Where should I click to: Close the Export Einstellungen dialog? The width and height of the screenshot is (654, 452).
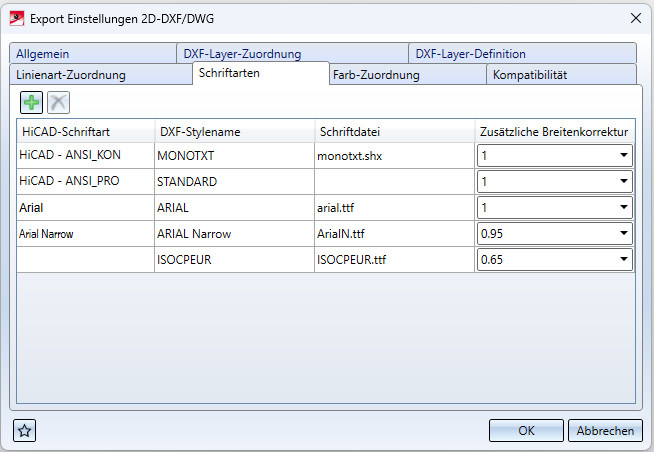[x=635, y=17]
